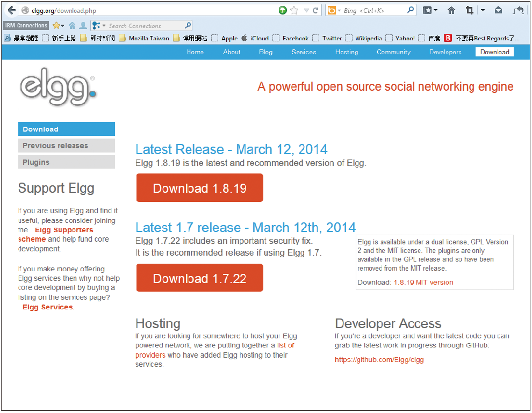This screenshot has height=413, width=532.
Task: Open Previous releases in the sidebar
Action: tap(67, 146)
